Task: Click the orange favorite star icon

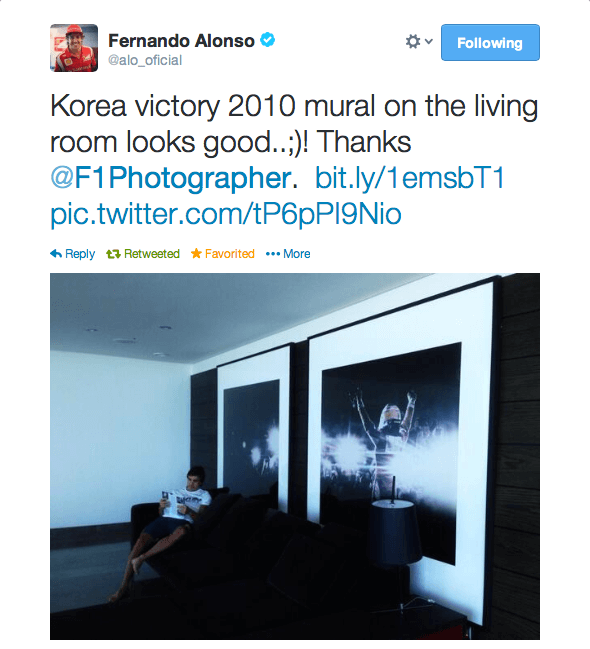Action: coord(196,253)
